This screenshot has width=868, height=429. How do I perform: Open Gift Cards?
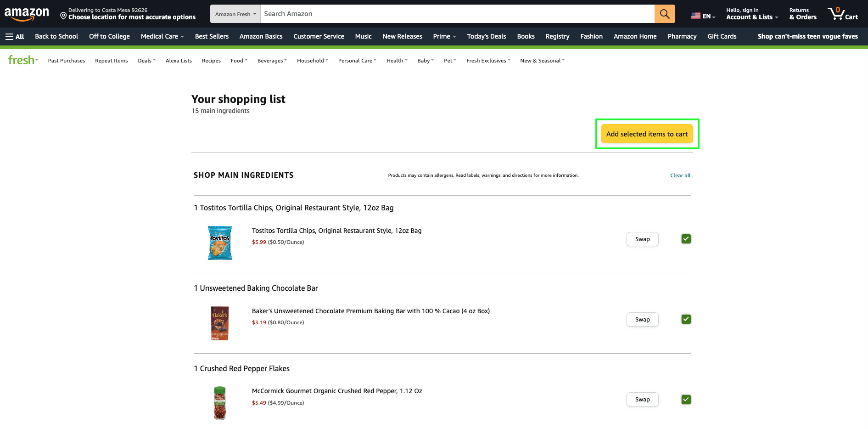(x=722, y=37)
